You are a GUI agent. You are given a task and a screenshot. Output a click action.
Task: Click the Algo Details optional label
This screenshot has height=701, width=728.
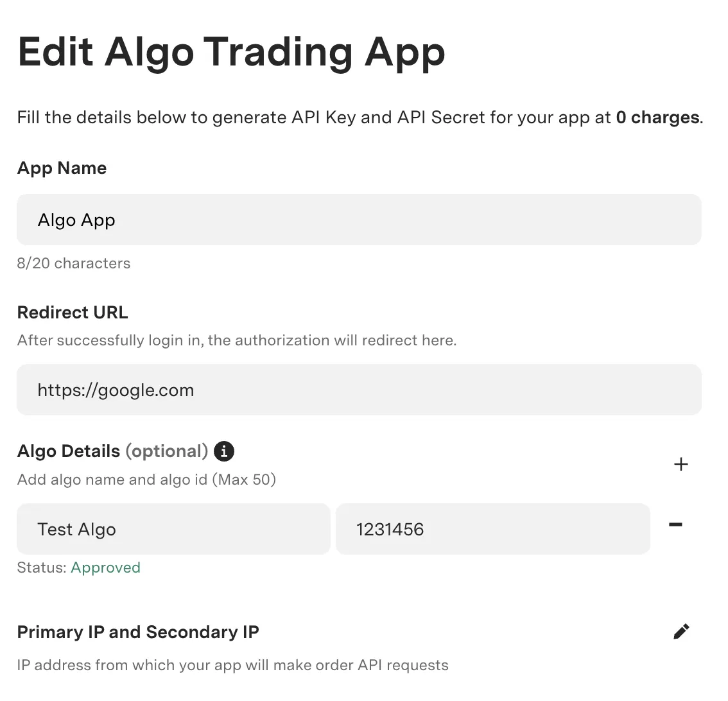112,451
